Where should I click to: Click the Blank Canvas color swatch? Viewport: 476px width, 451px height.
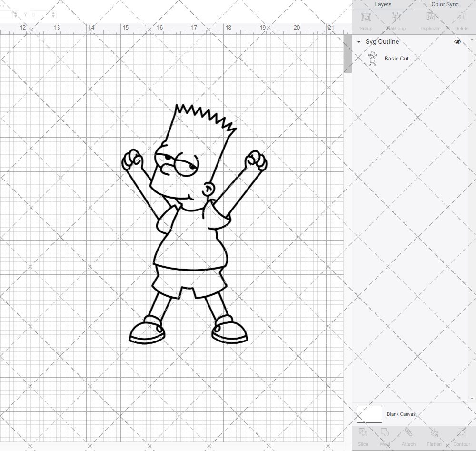[x=369, y=414]
